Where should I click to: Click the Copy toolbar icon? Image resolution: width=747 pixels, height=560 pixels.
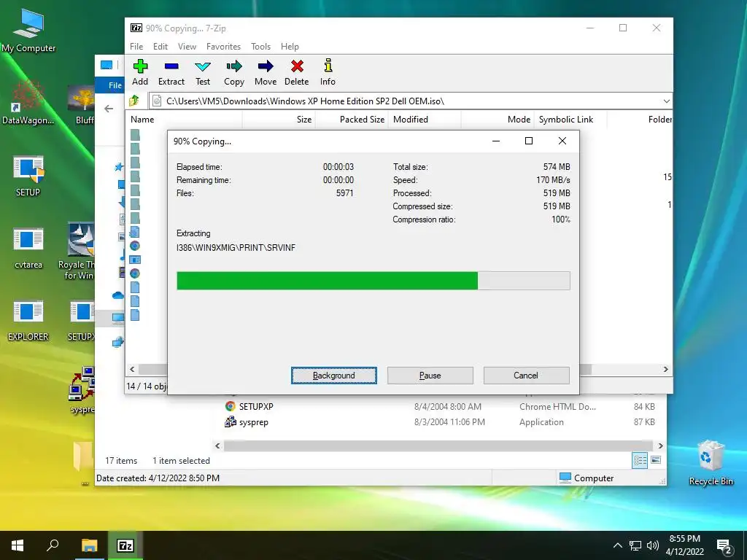(x=234, y=72)
